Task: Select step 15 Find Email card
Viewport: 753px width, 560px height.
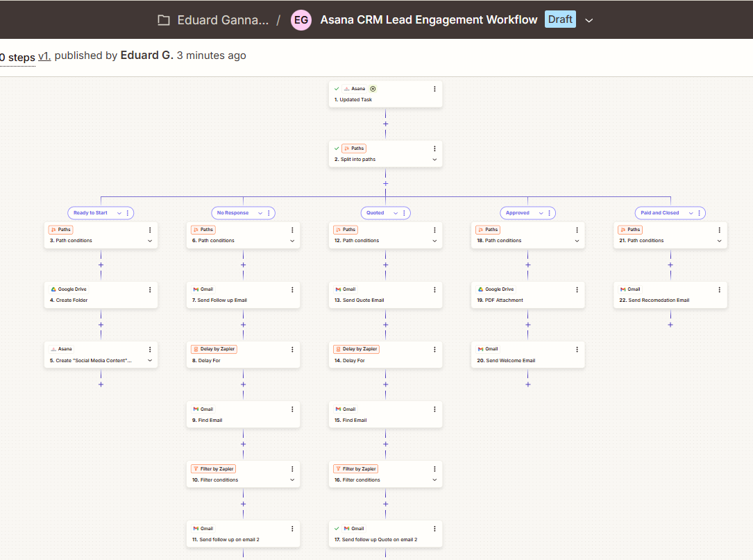Action: tap(385, 414)
